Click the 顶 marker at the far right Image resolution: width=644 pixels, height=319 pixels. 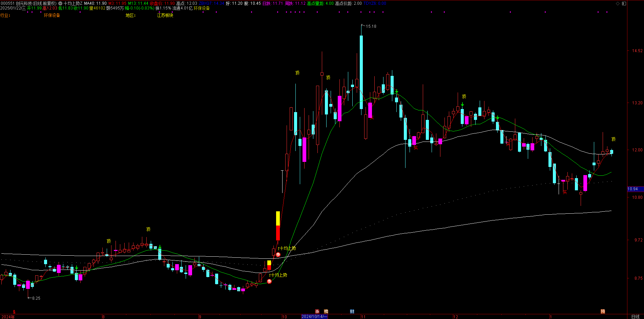click(614, 139)
